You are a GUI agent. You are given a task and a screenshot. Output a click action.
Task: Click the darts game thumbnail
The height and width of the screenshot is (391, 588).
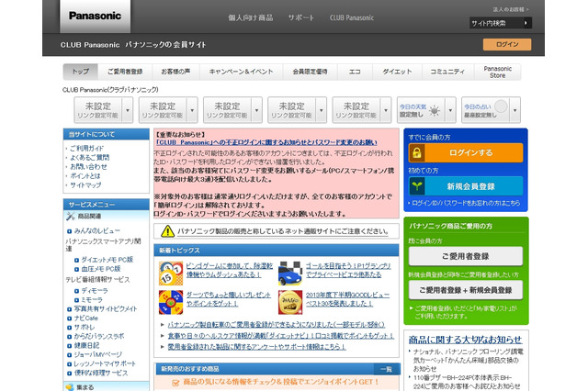click(x=171, y=302)
